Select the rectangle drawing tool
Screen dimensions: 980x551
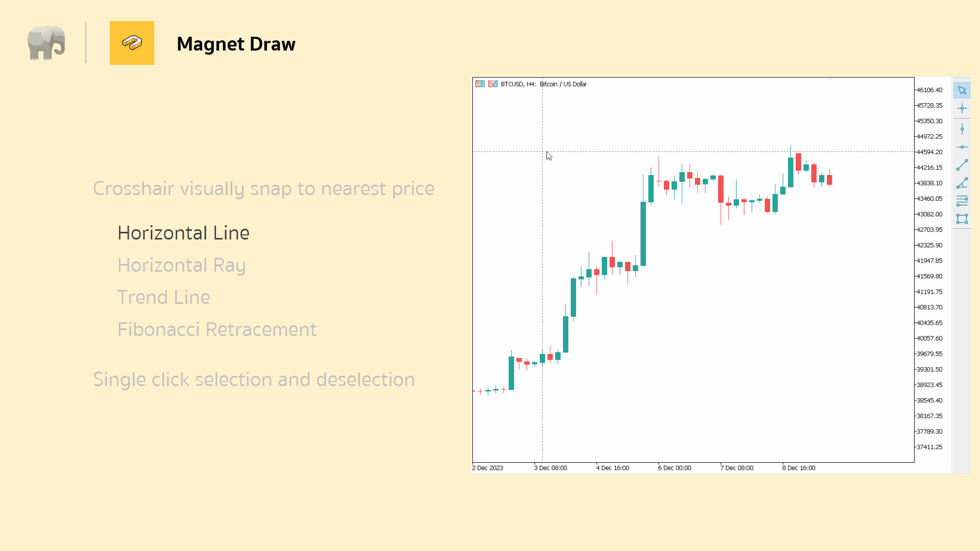pyautogui.click(x=963, y=219)
